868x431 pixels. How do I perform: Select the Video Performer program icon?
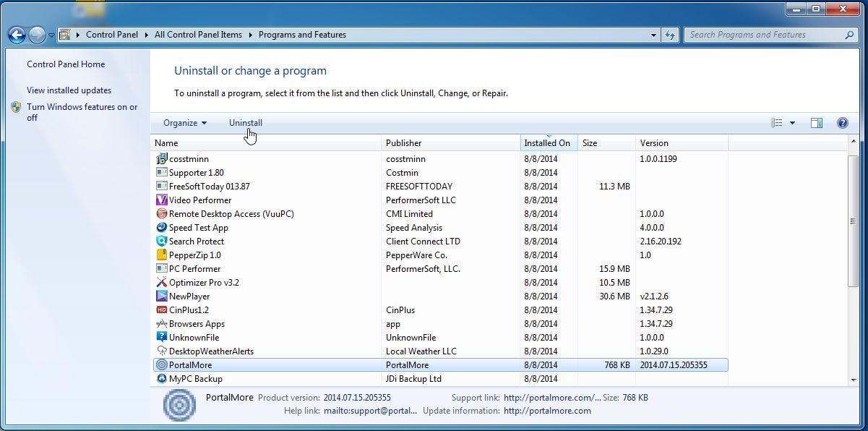[x=162, y=200]
